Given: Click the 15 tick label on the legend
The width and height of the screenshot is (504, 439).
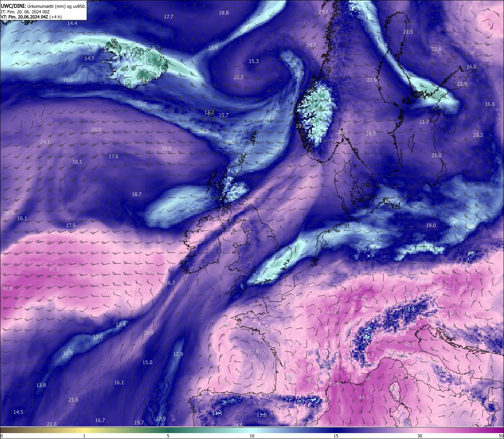Looking at the screenshot, I should coord(336,436).
